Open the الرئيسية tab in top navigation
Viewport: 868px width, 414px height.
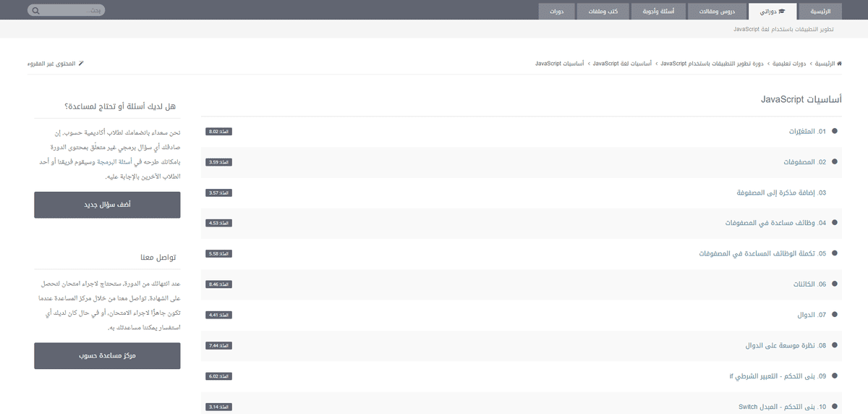[820, 12]
